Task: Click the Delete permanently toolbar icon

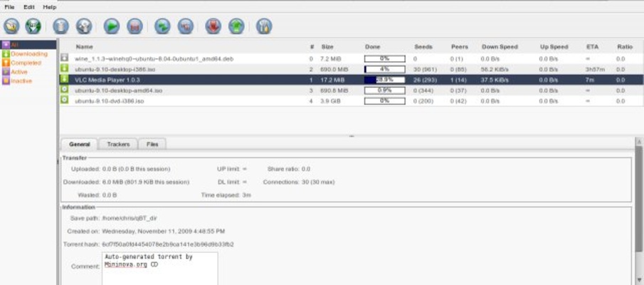Action: click(x=84, y=26)
